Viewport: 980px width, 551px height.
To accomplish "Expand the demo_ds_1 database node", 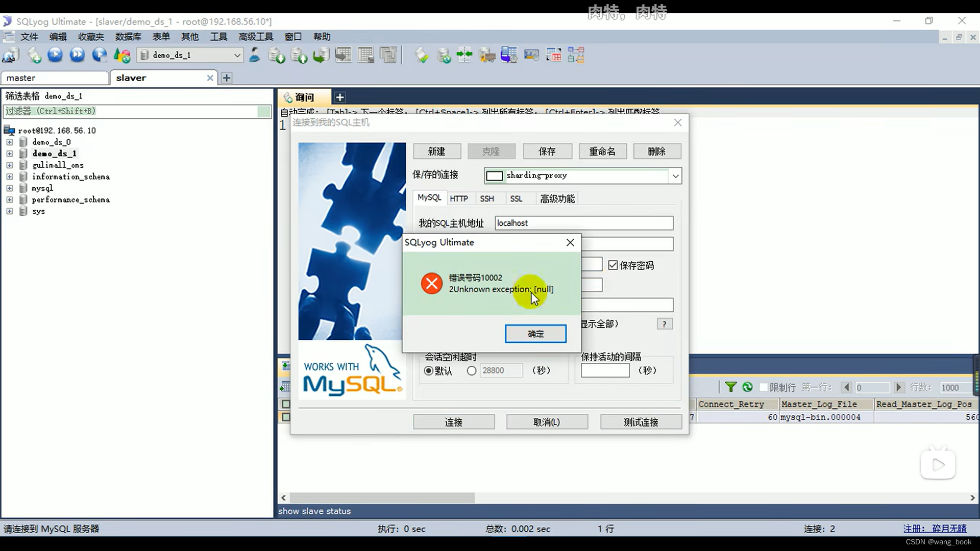I will tap(10, 154).
